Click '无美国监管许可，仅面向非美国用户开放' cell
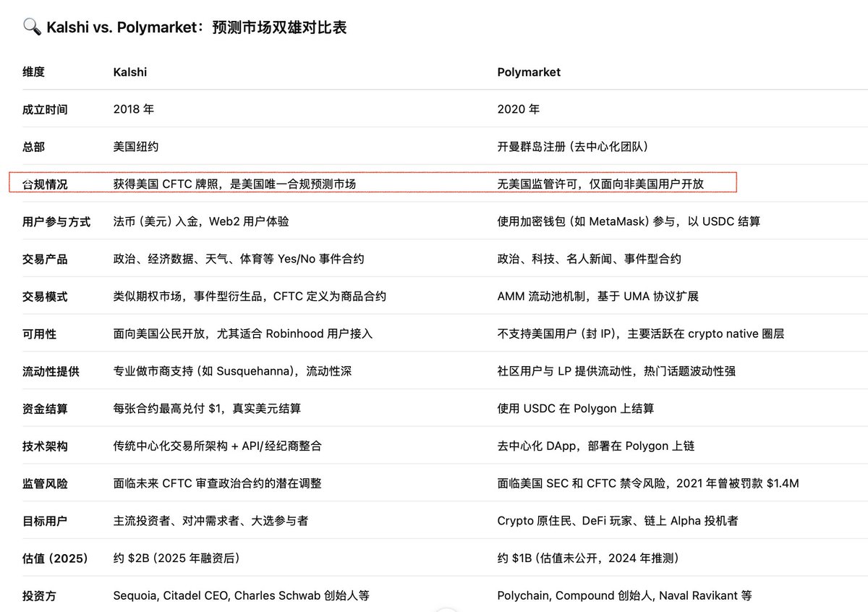Image resolution: width=868 pixels, height=612 pixels. tap(600, 184)
